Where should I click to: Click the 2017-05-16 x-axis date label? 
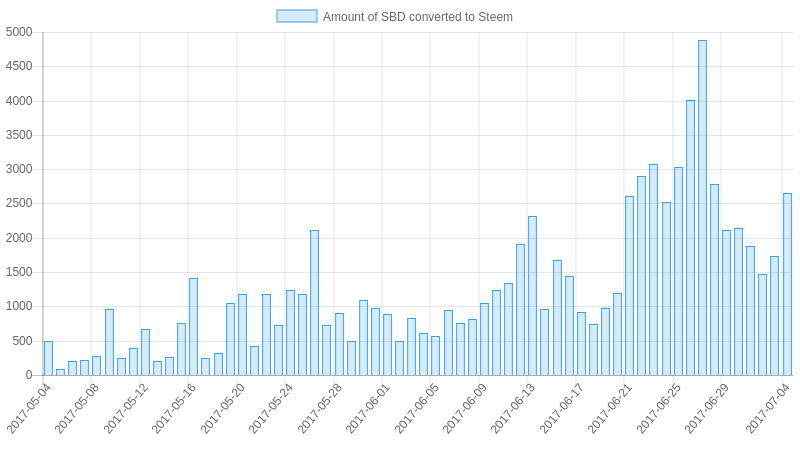point(174,409)
